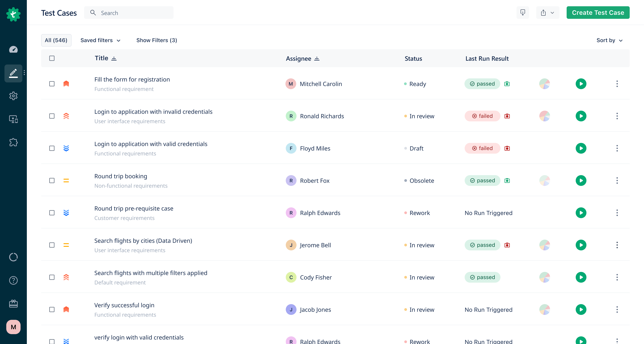The image size is (644, 344).
Task: Open the Sort by dropdown
Action: point(609,40)
